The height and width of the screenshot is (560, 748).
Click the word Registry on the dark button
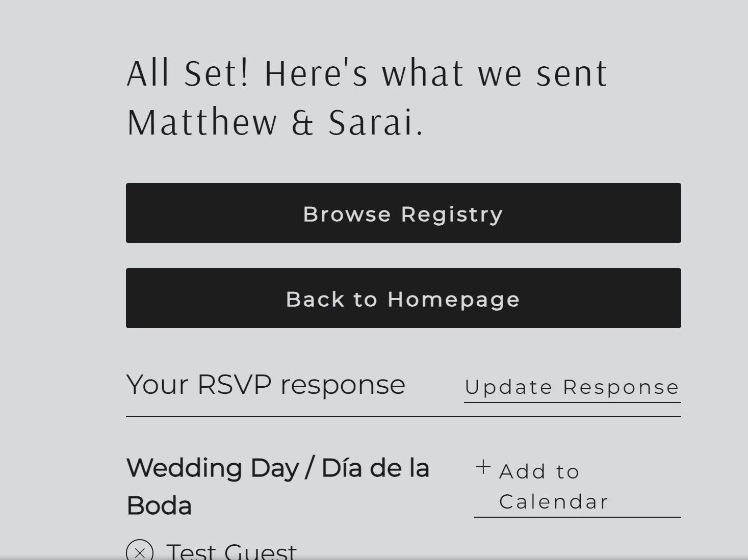(x=452, y=215)
